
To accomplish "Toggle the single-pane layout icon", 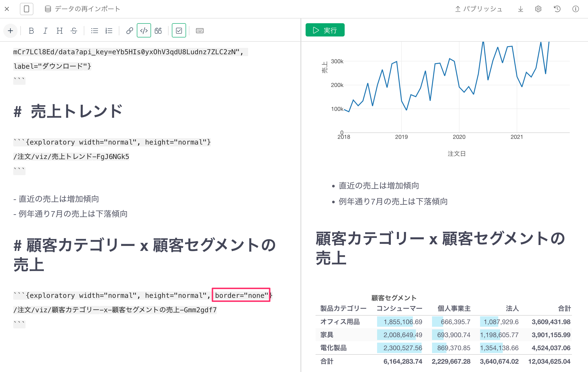I will 26,9.
